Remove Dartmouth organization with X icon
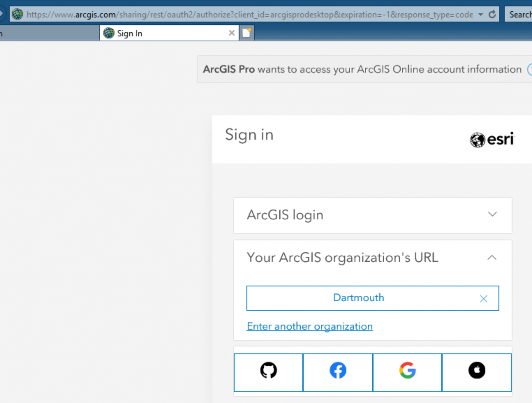The image size is (532, 403). (483, 299)
